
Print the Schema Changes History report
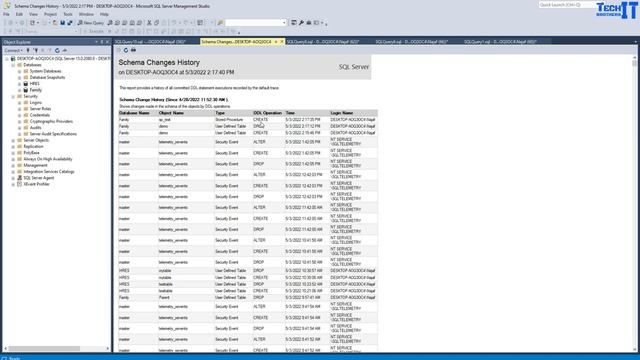pos(133,50)
